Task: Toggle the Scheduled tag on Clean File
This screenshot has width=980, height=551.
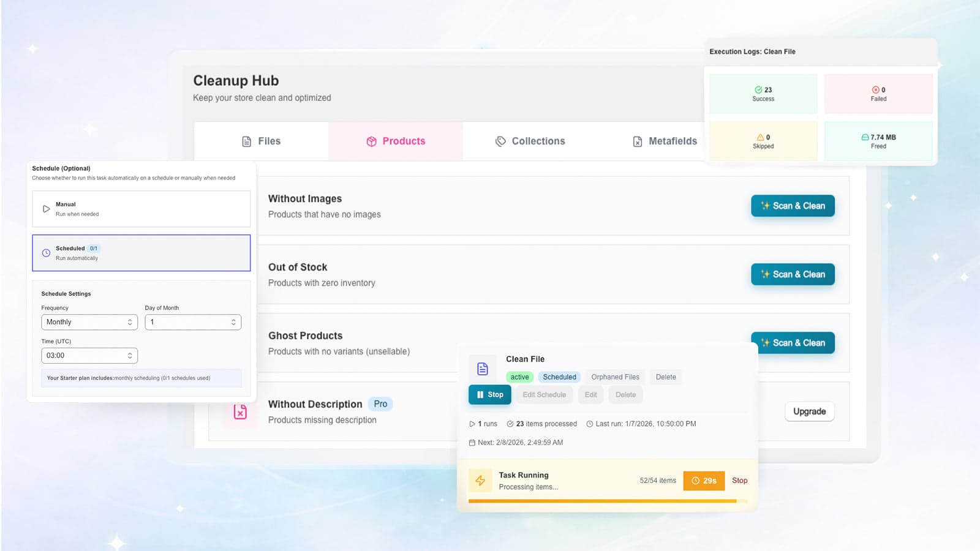Action: [559, 377]
